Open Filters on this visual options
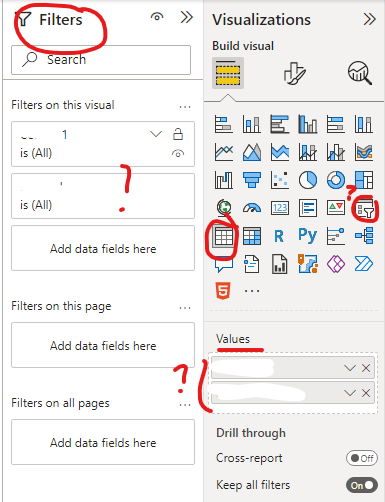The image size is (385, 502). (x=185, y=107)
